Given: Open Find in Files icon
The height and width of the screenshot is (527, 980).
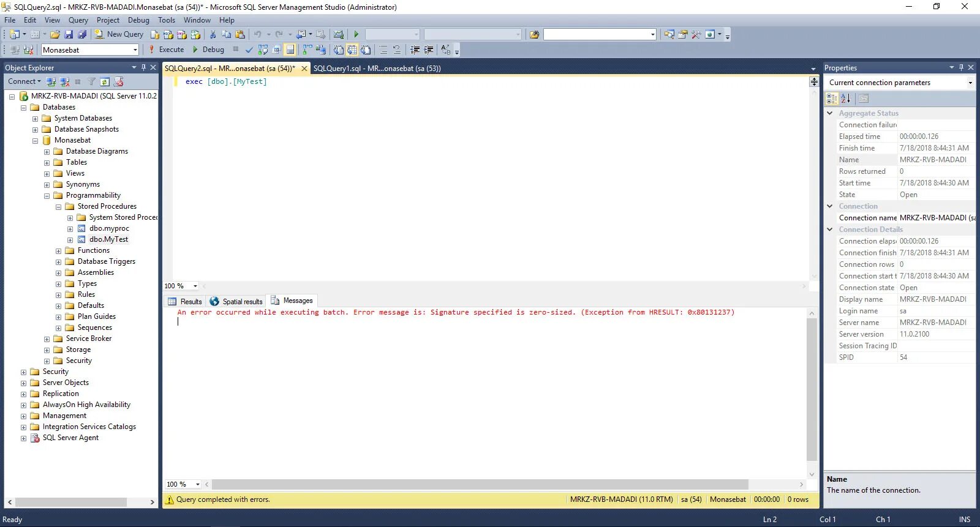Looking at the screenshot, I should tap(534, 34).
